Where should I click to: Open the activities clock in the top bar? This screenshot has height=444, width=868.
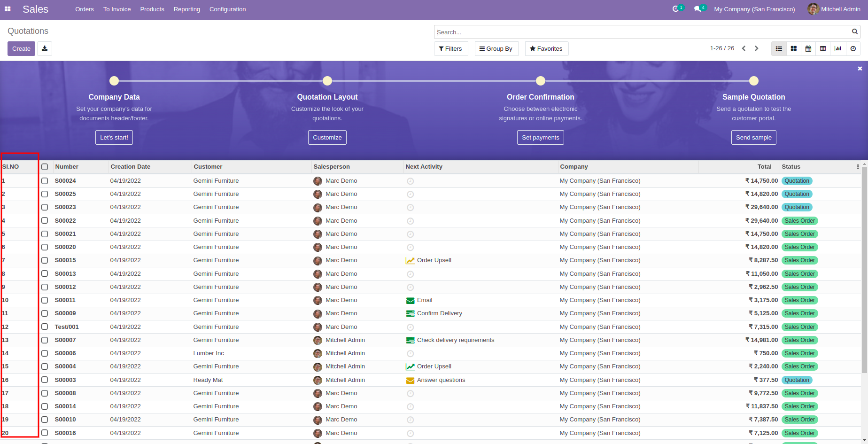(x=676, y=9)
